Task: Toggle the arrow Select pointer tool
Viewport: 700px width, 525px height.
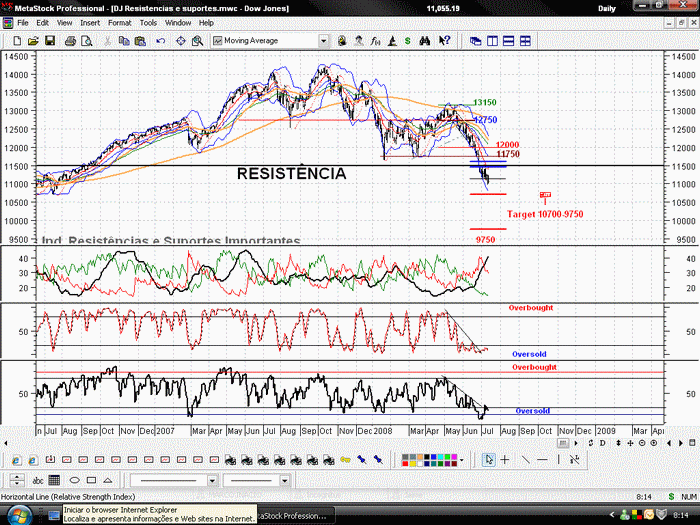Action: [489, 459]
